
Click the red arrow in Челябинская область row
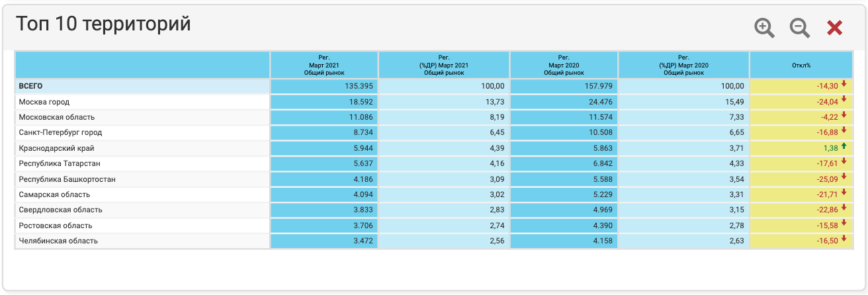click(x=844, y=239)
